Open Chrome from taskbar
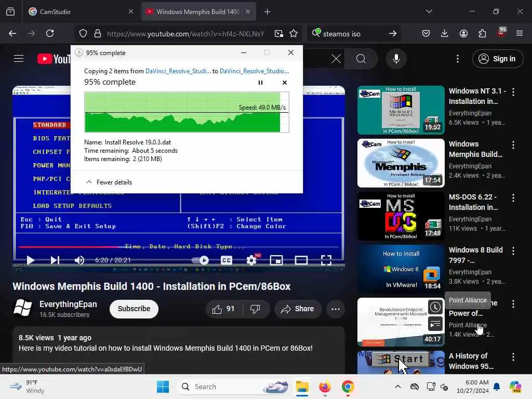 click(348, 387)
